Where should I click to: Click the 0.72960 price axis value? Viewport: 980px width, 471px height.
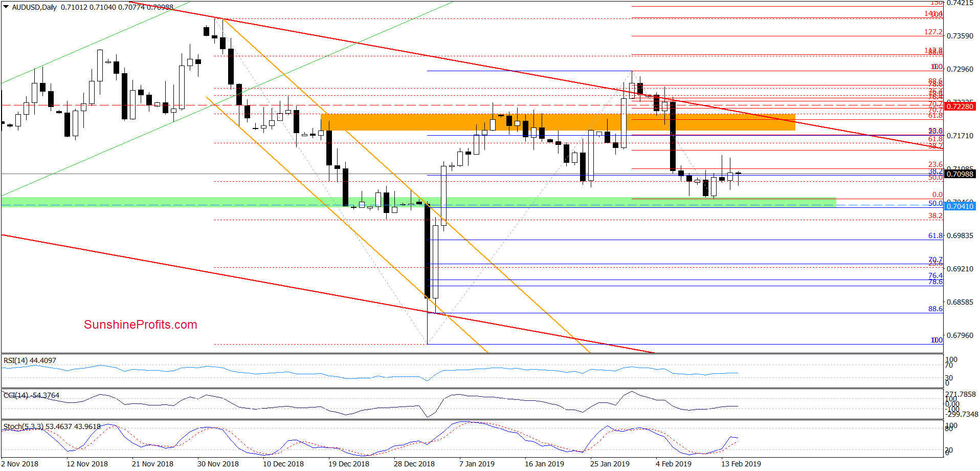click(960, 69)
